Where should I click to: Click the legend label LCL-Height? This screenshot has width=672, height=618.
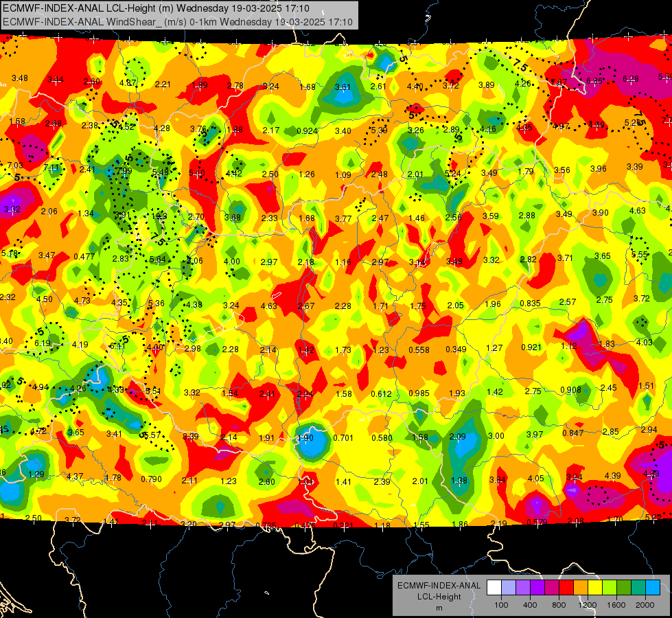pos(439,597)
